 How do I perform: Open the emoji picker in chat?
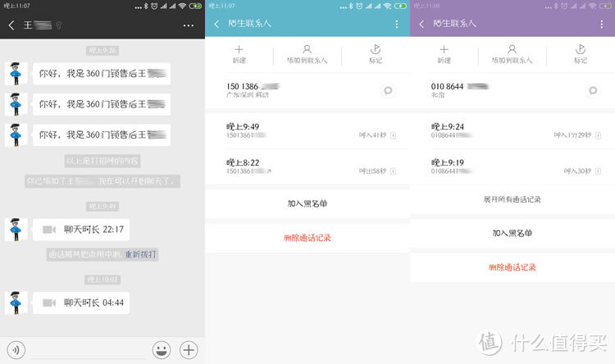162,350
